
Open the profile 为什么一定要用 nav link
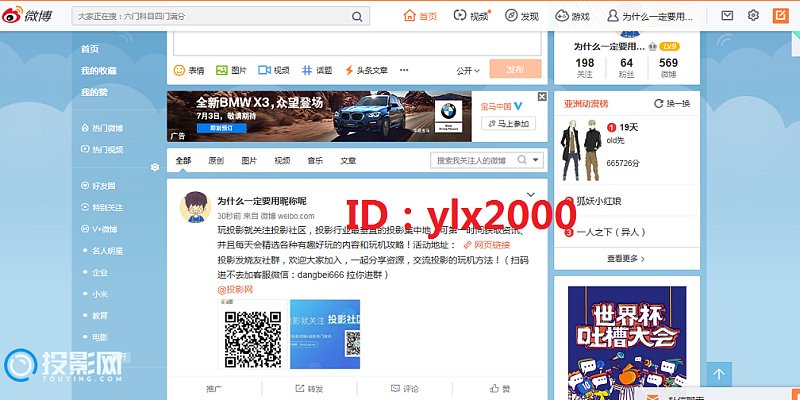tap(650, 16)
